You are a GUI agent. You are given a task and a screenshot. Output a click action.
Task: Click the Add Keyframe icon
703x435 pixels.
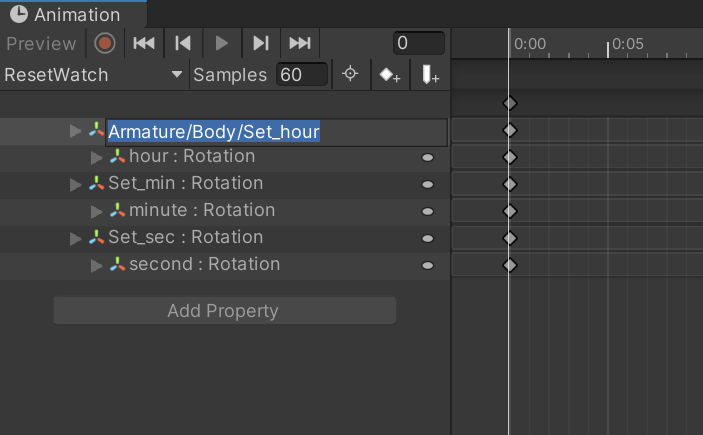390,75
